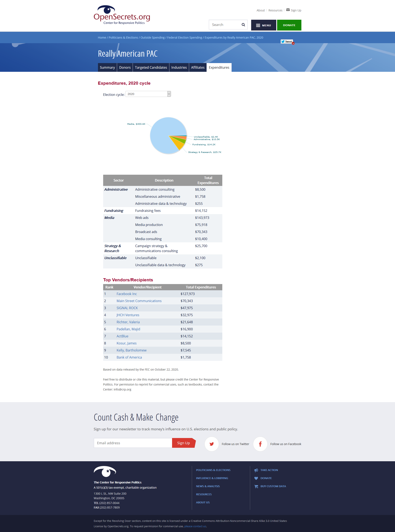Image resolution: width=395 pixels, height=532 pixels.
Task: Open Politicians & Elections breadcrumb
Action: 123,38
